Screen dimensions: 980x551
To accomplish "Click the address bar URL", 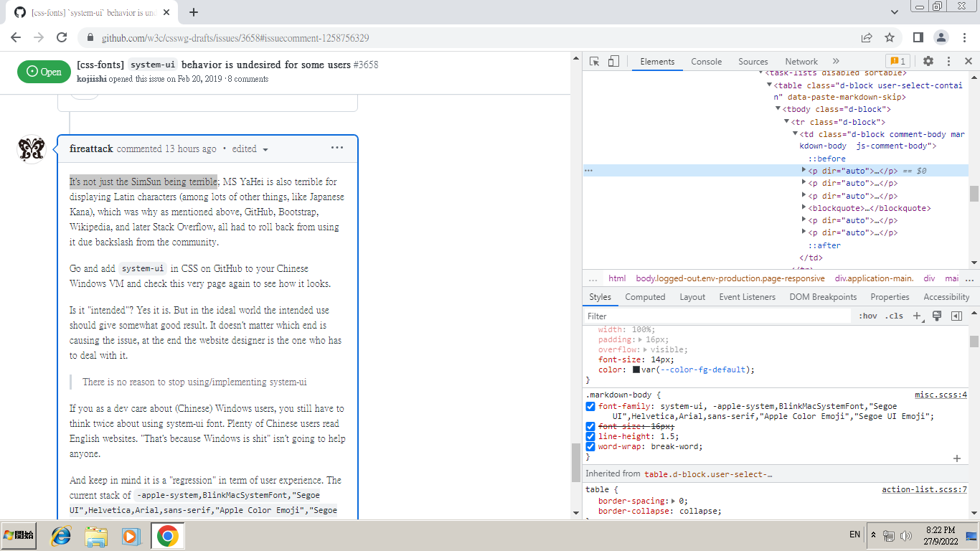I will [x=235, y=38].
